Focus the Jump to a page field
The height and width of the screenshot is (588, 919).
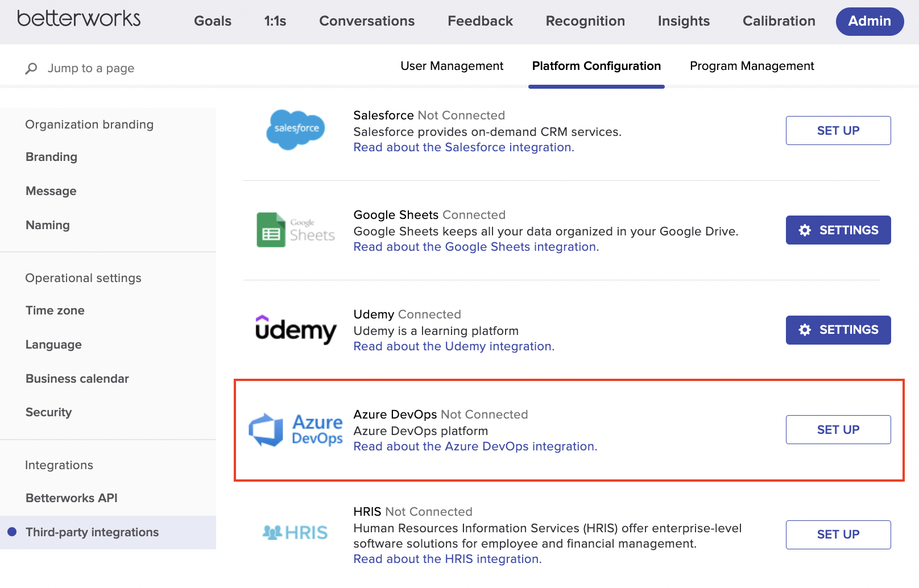[x=91, y=68]
